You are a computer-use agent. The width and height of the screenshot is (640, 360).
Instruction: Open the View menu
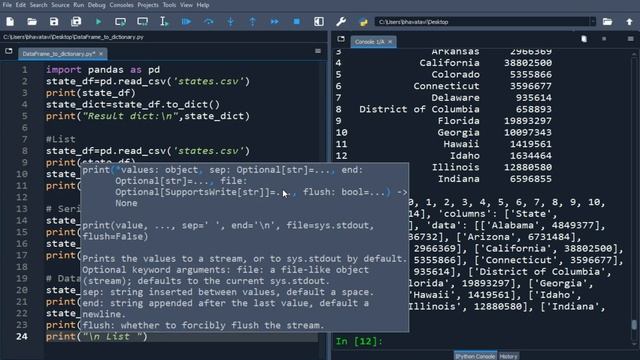[186, 5]
